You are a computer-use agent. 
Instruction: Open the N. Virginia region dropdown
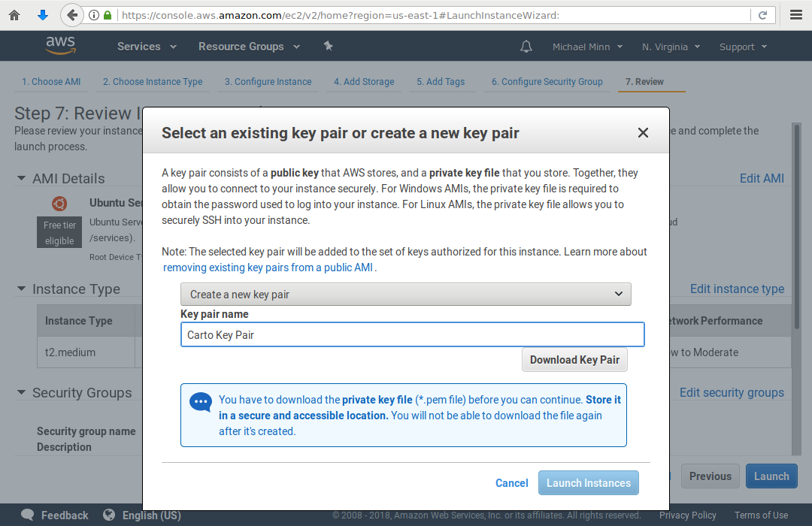coord(671,47)
